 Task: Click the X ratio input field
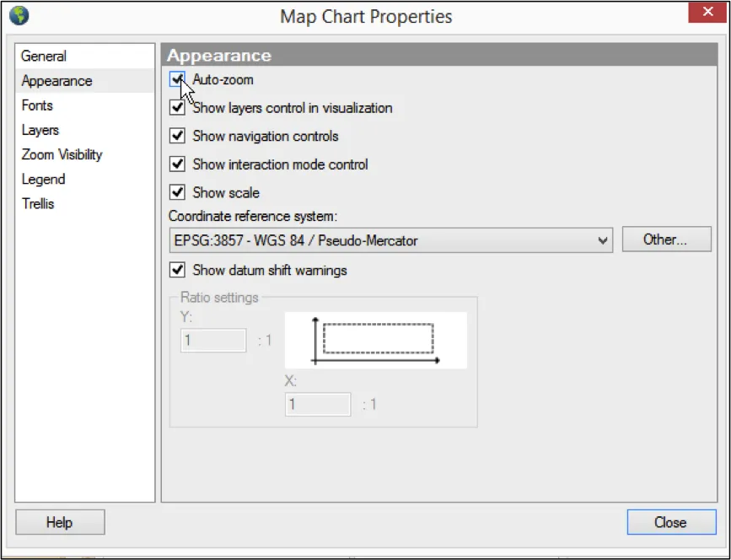(318, 404)
